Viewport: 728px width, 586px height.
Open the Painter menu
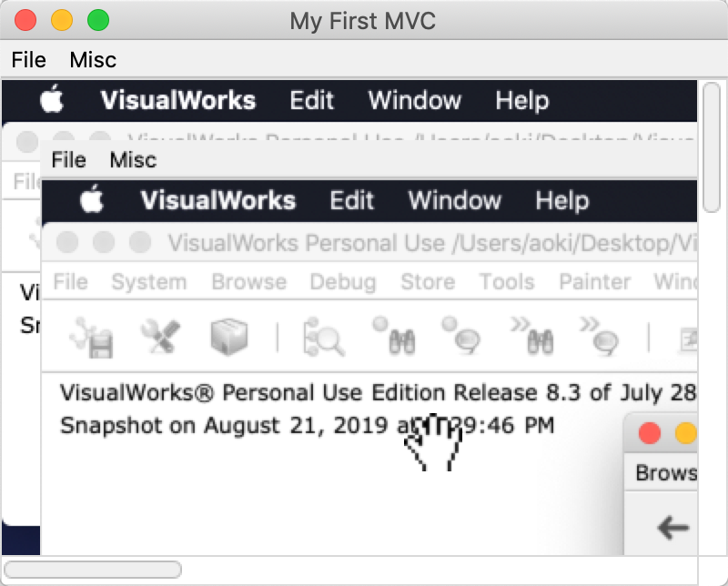coord(595,282)
